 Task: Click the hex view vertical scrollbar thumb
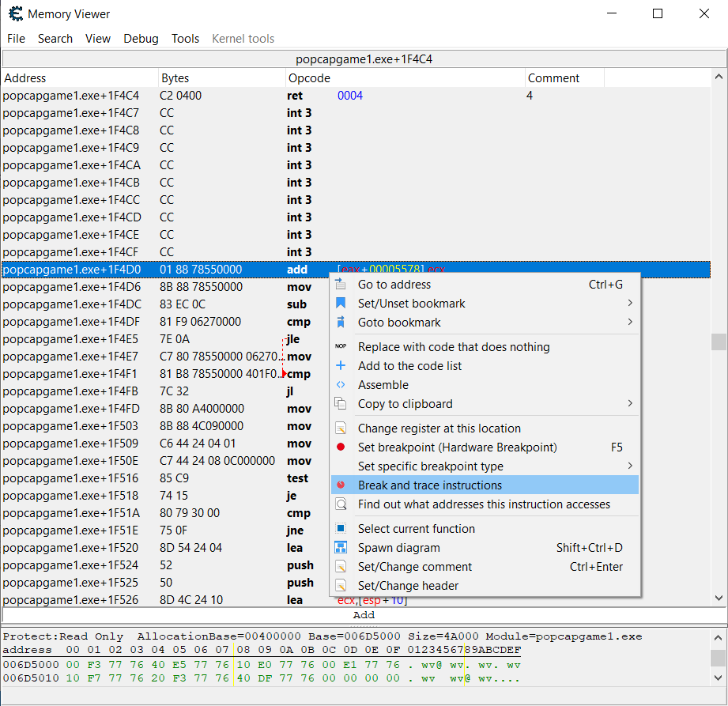(719, 658)
